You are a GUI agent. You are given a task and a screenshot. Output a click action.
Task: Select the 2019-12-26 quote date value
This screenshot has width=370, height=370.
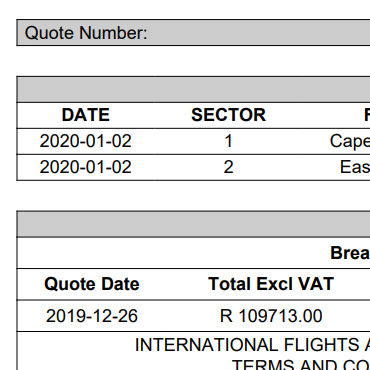(x=92, y=316)
